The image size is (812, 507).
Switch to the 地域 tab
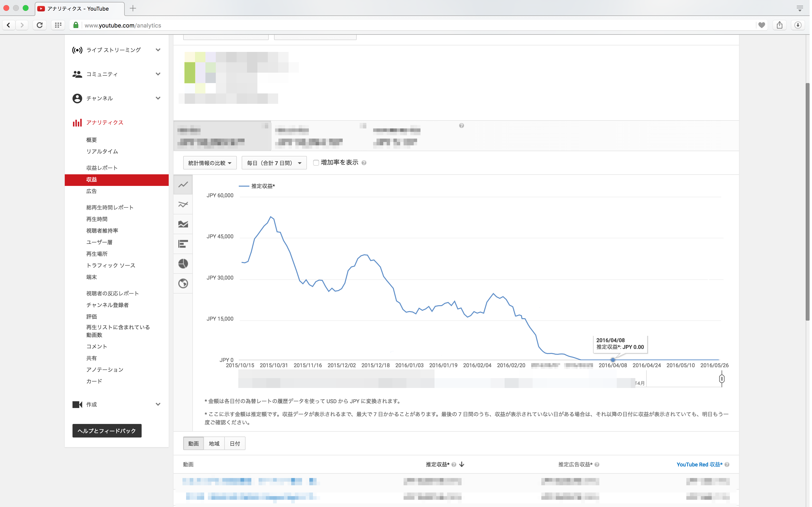coord(214,444)
